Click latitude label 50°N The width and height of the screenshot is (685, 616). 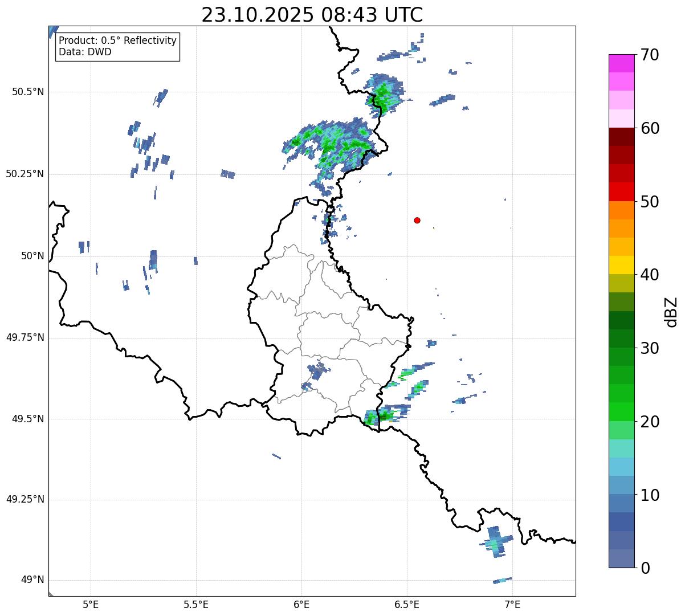pyautogui.click(x=32, y=256)
